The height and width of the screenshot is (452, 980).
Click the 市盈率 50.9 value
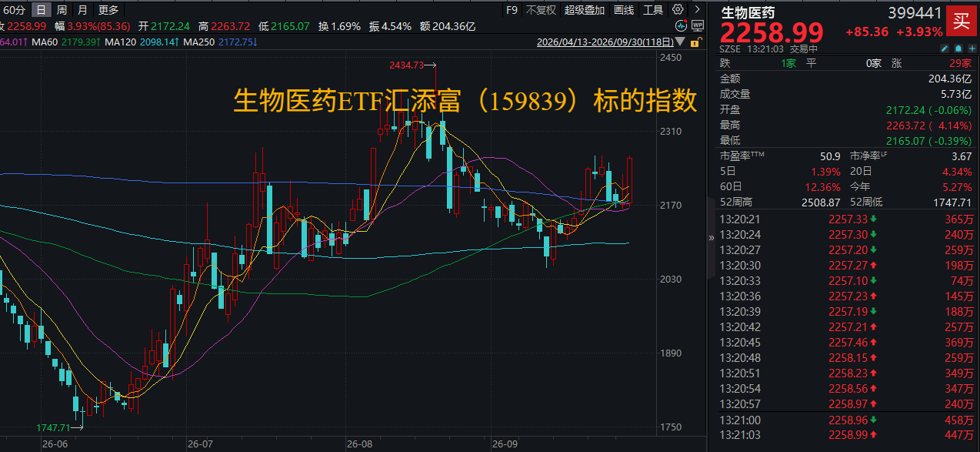coord(829,156)
